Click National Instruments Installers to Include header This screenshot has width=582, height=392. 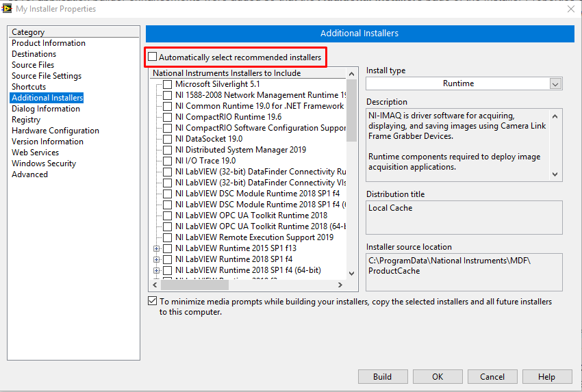click(249, 73)
